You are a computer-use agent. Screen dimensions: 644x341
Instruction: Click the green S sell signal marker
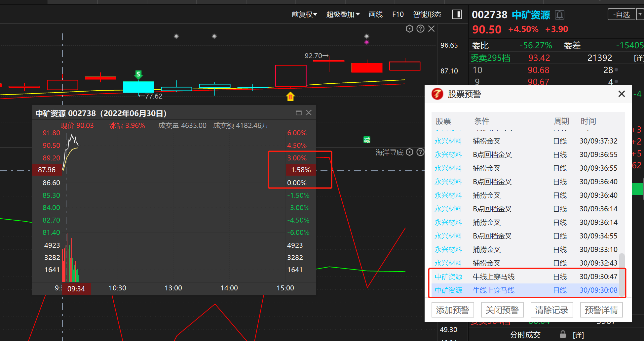tap(138, 74)
